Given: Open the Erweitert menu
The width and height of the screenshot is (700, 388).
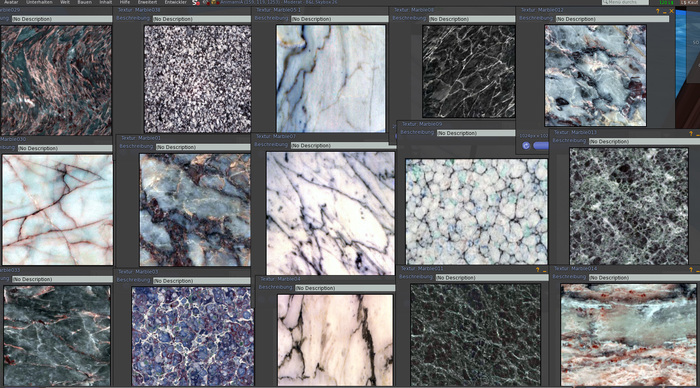Looking at the screenshot, I should coord(147,2).
